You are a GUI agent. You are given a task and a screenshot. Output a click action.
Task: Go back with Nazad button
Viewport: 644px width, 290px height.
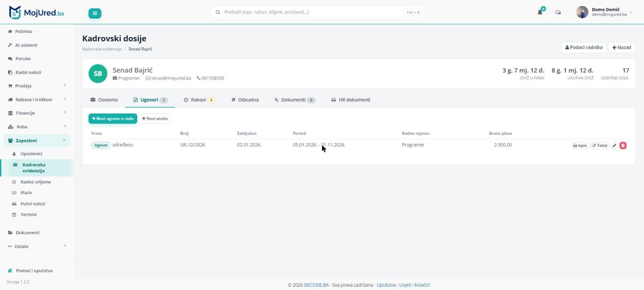click(x=622, y=47)
